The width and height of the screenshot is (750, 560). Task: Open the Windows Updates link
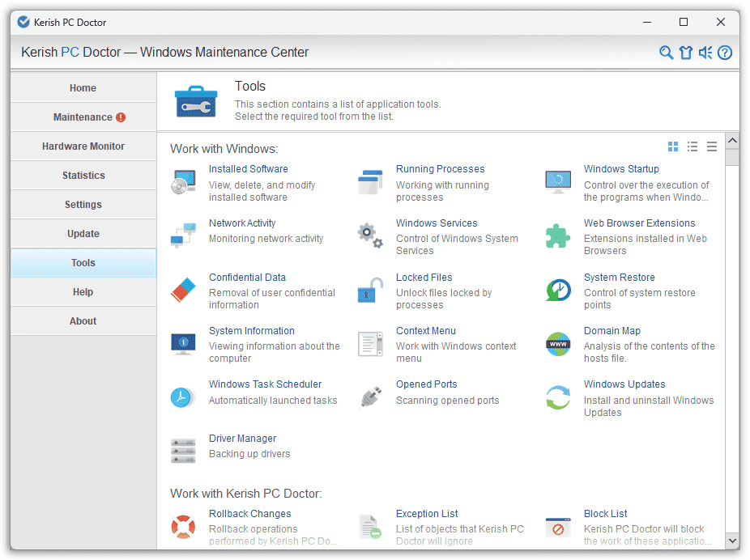point(624,384)
